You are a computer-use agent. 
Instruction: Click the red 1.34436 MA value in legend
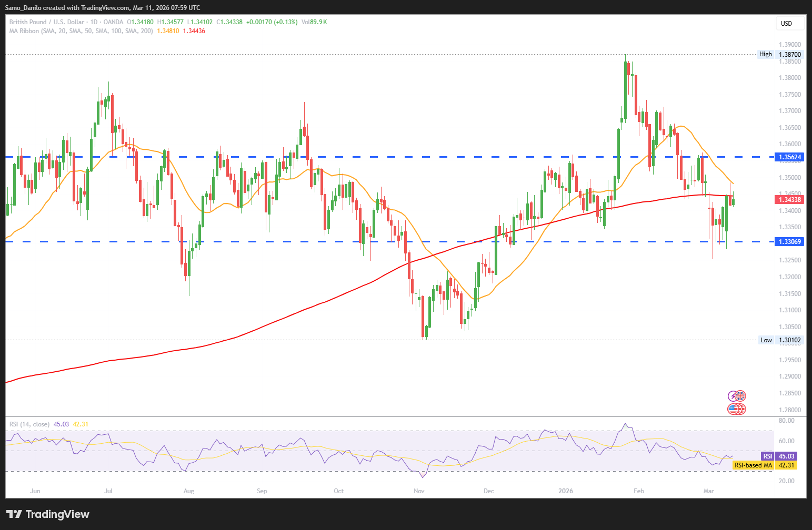(x=194, y=31)
